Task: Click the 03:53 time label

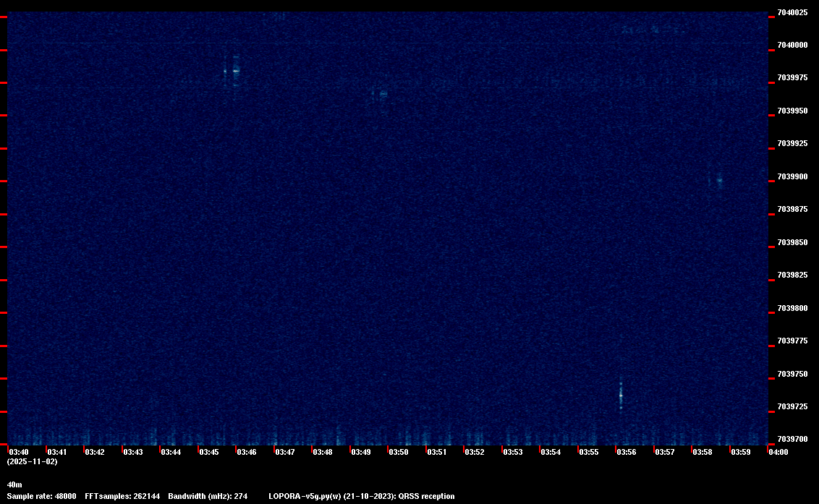Action: click(x=512, y=452)
